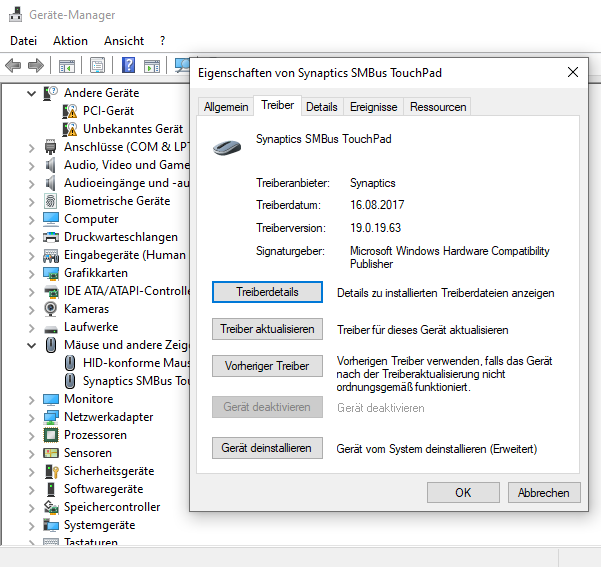
Task: Click the Sicherheitsgeräte key icon
Action: tap(51, 471)
